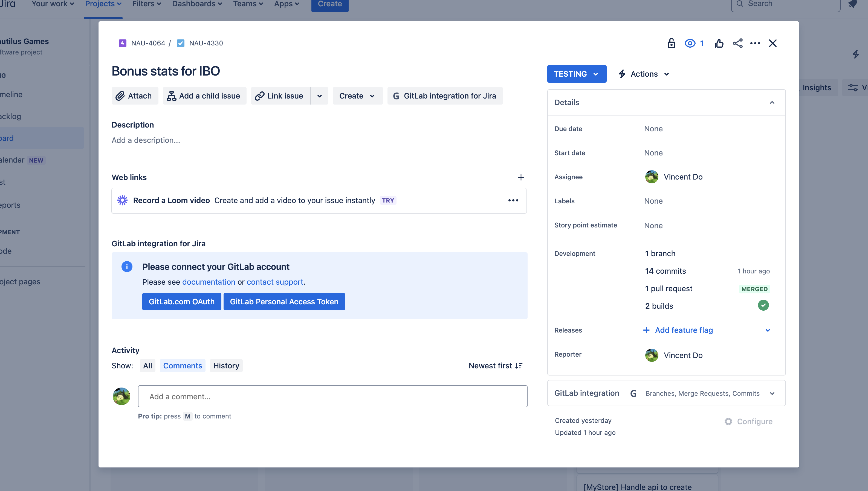Select the Comments activity filter

click(182, 366)
